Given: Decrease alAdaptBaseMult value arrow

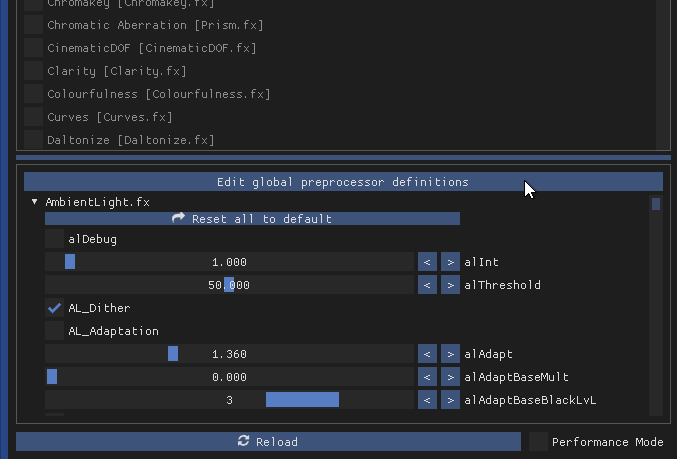Looking at the screenshot, I should click(x=427, y=377).
